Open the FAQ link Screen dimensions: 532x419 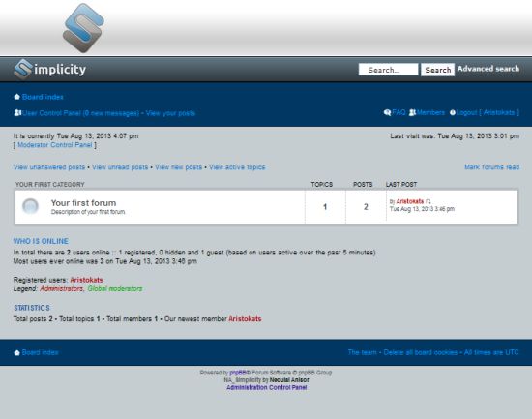399,112
